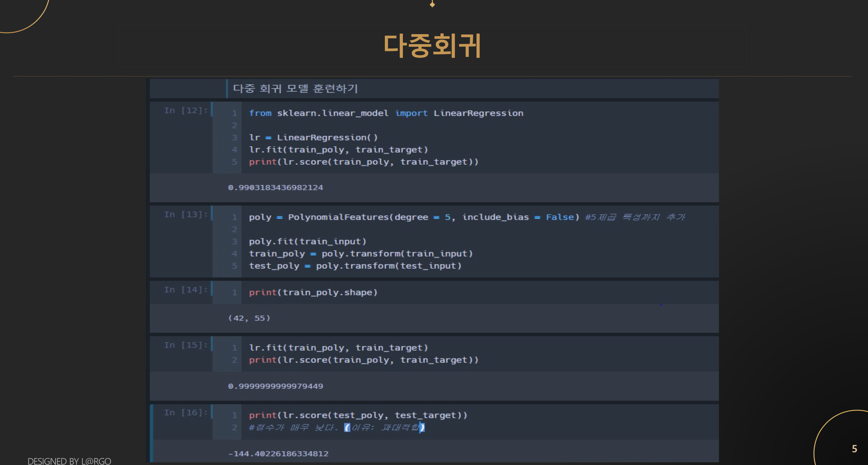Click output value 0.9999999999979449
The height and width of the screenshot is (465, 868).
coord(275,386)
